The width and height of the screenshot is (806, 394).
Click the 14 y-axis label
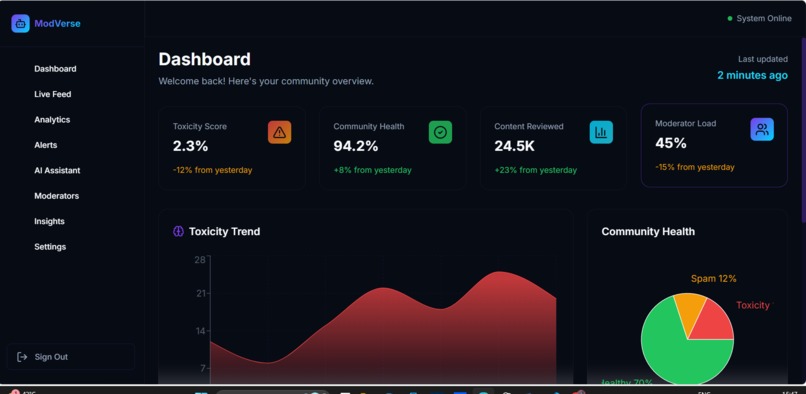click(x=200, y=331)
